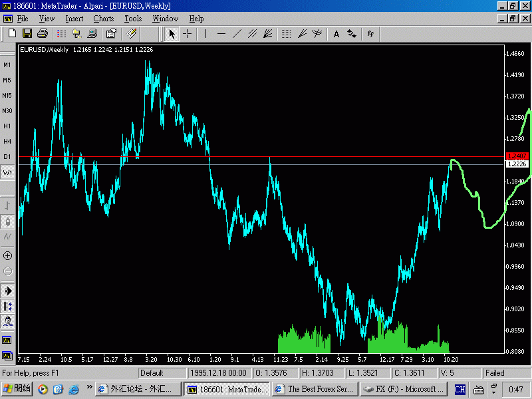Viewport: 532px width, 399px height.
Task: Switch chart to M5 timeframe
Action: 7,80
